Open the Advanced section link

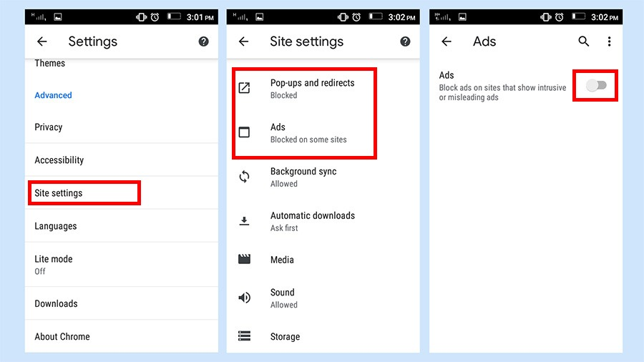(53, 95)
